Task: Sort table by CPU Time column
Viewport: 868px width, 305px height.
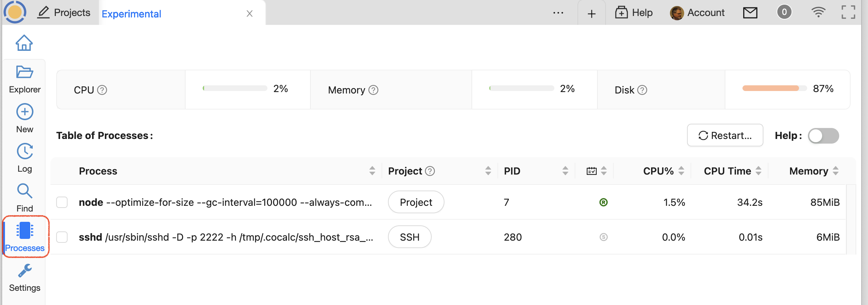Action: 758,171
